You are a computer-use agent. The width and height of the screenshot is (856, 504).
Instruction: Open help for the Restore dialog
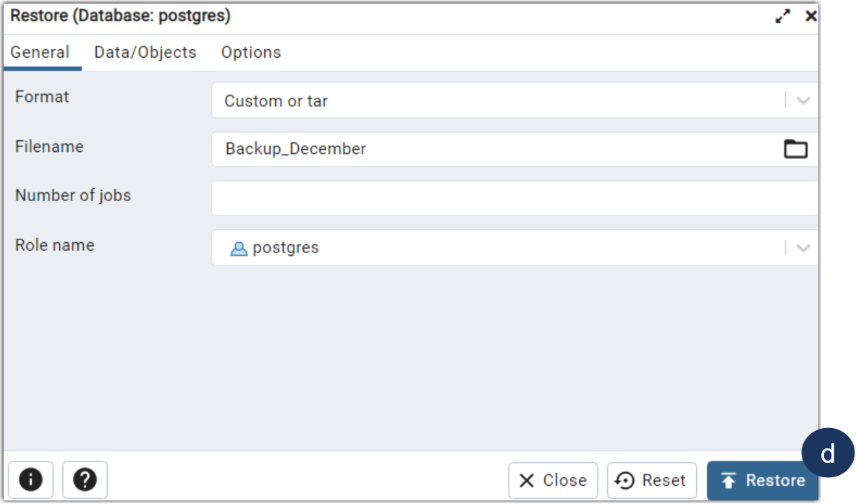tap(85, 479)
